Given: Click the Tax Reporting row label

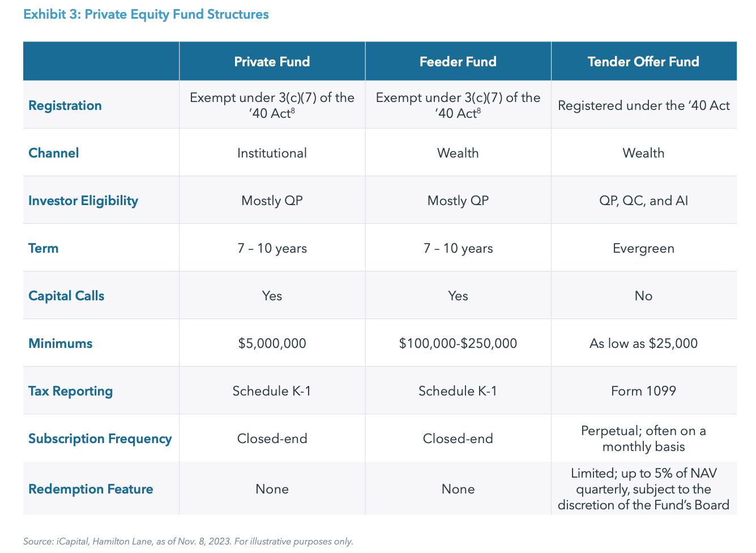Looking at the screenshot, I should pos(71,391).
